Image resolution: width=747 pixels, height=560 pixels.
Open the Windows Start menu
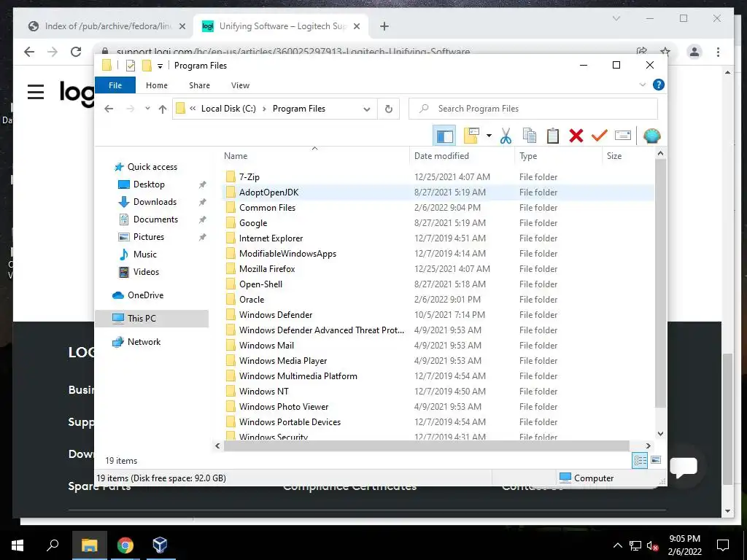coord(18,545)
